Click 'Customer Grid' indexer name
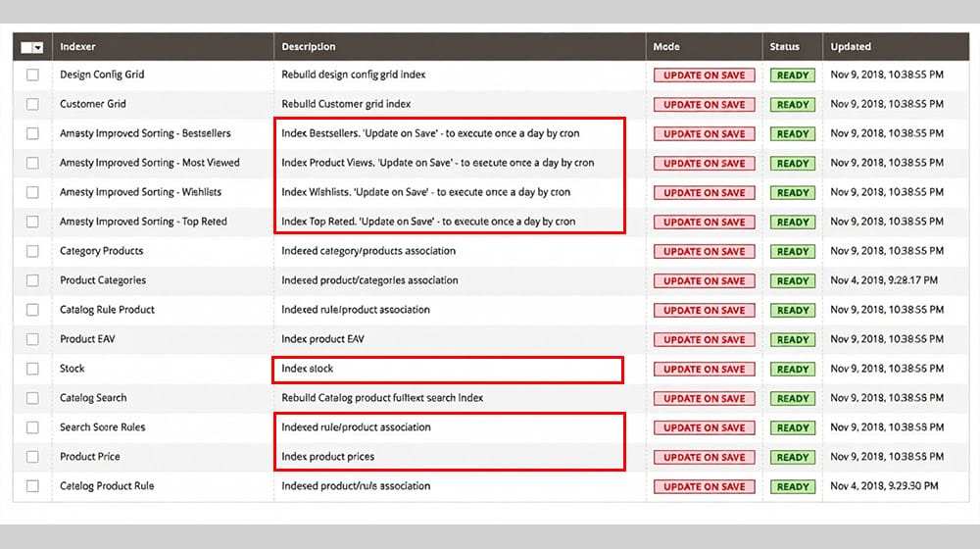The image size is (980, 549). click(93, 104)
